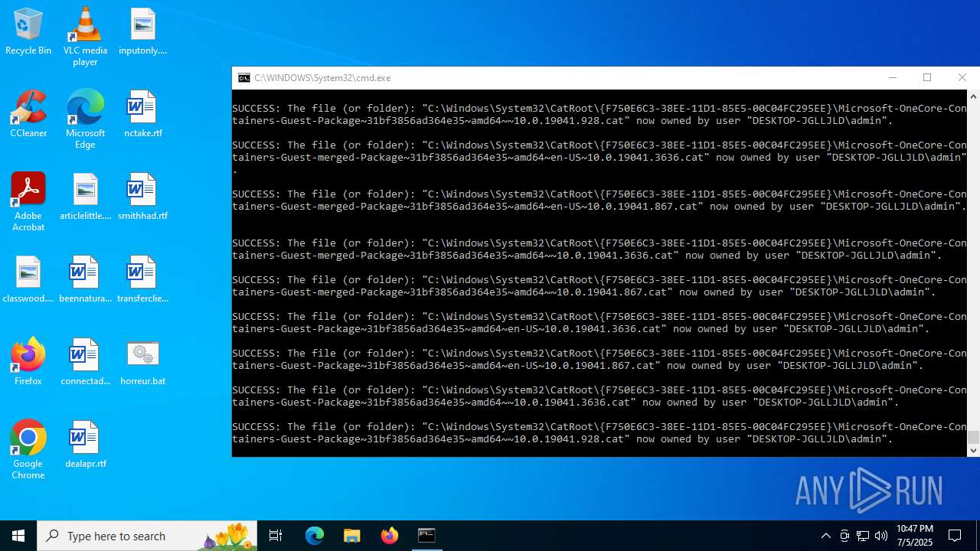Select the dealapr.rtf document

[x=85, y=445]
